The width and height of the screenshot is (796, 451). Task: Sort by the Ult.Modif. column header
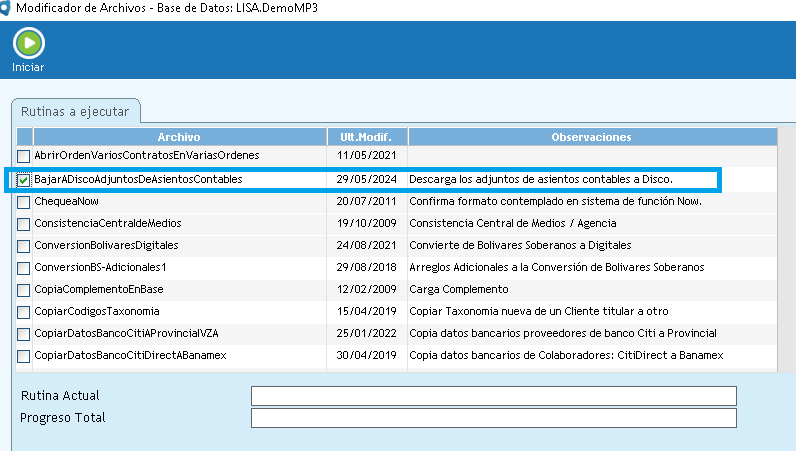pyautogui.click(x=366, y=136)
